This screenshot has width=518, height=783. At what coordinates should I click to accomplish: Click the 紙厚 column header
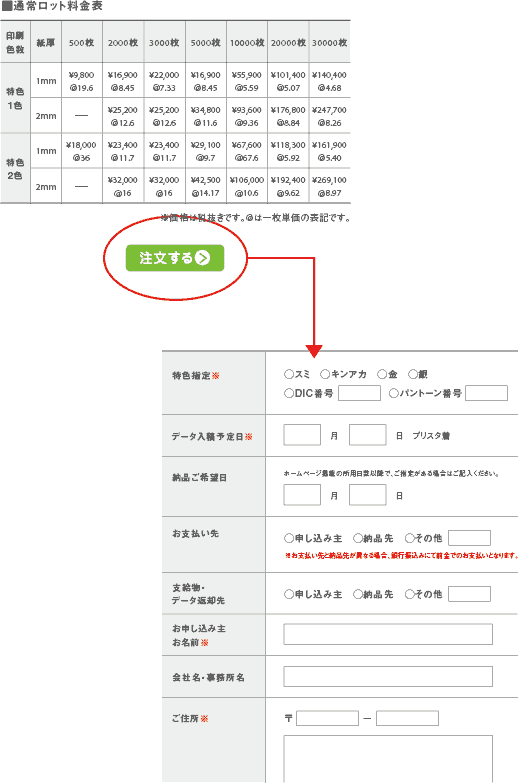tap(45, 42)
